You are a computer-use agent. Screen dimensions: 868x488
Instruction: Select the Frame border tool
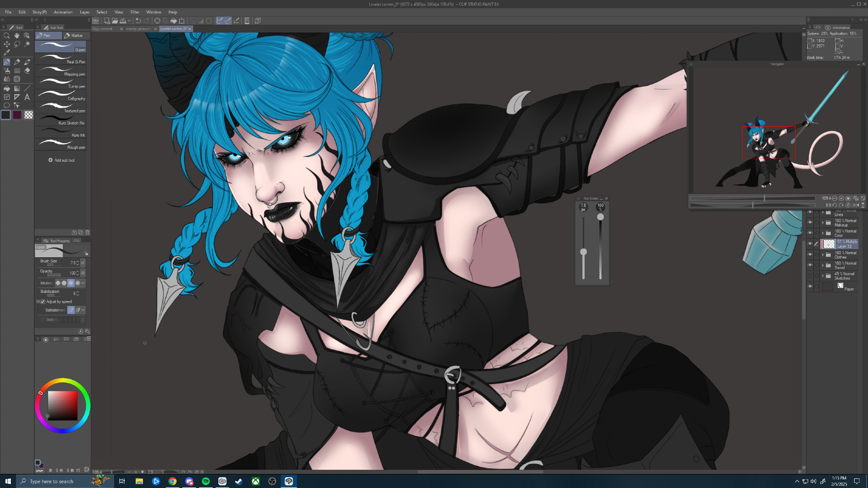click(7, 97)
